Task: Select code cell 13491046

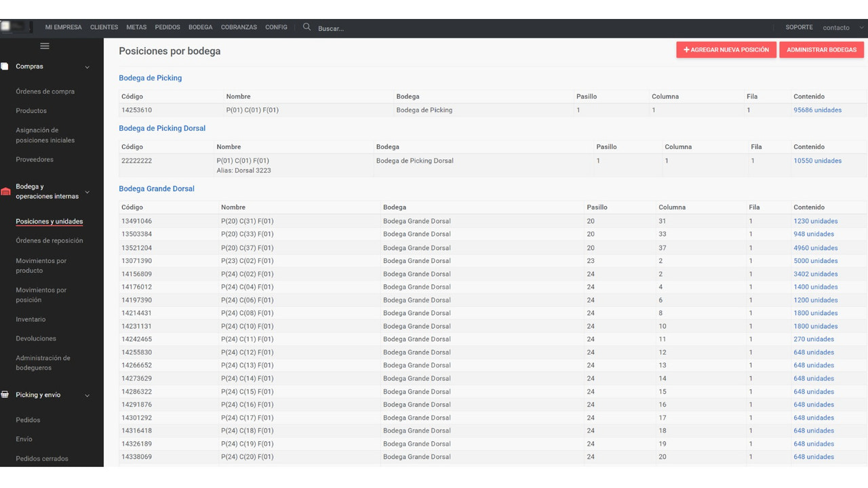Action: 136,221
